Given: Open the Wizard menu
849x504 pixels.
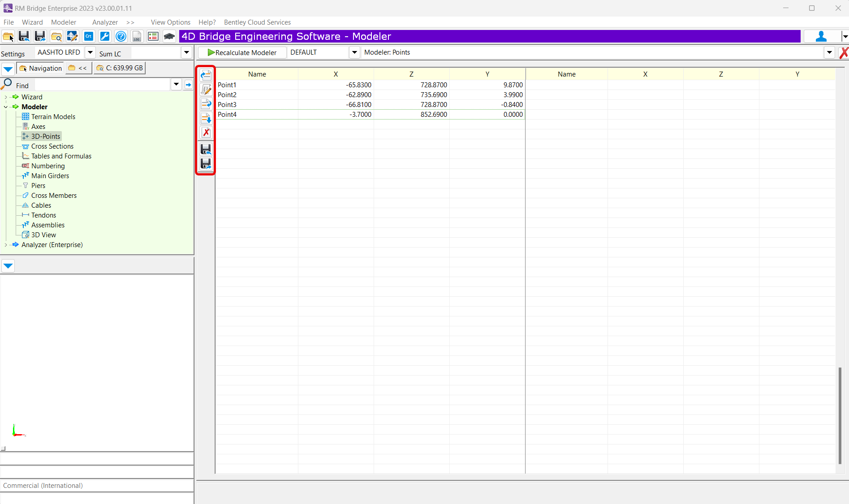Looking at the screenshot, I should point(32,22).
